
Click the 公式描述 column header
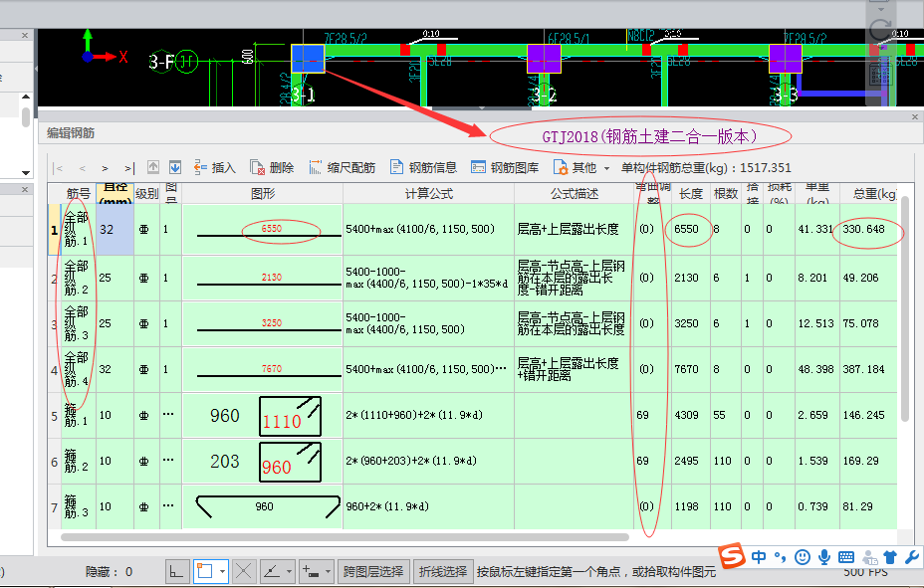pyautogui.click(x=575, y=194)
